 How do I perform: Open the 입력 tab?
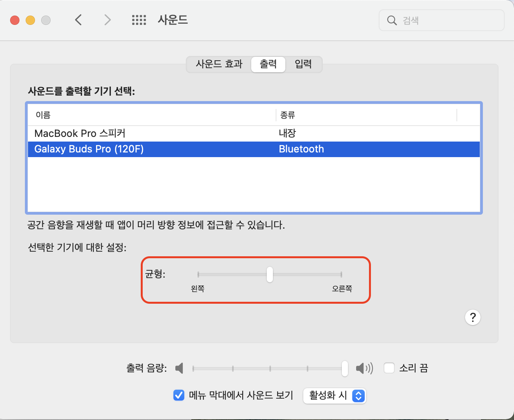pyautogui.click(x=303, y=64)
